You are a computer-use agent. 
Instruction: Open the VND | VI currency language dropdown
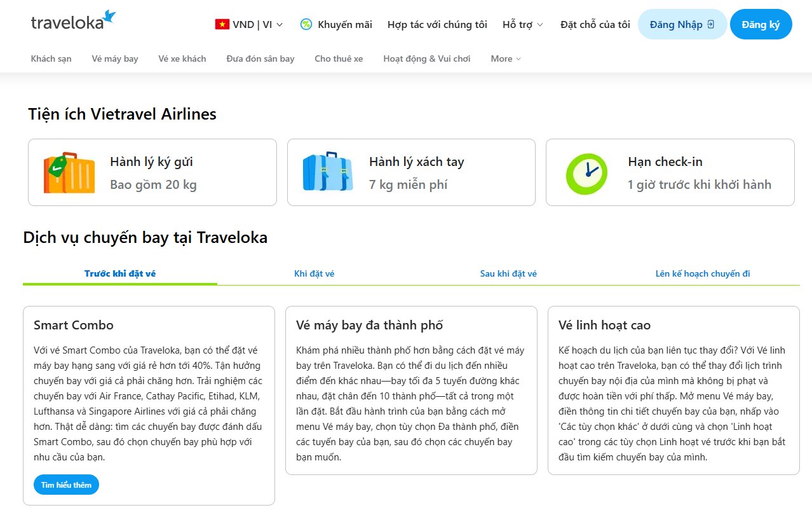249,25
